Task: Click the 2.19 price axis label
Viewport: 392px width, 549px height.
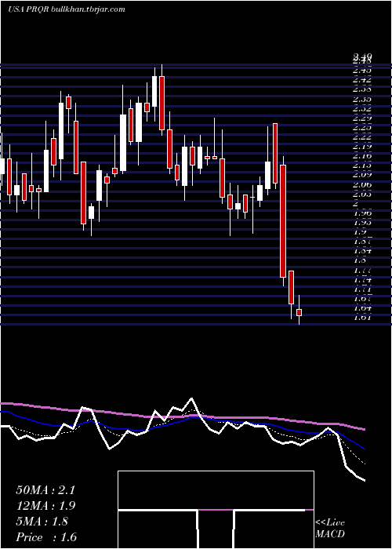Action: coord(362,147)
